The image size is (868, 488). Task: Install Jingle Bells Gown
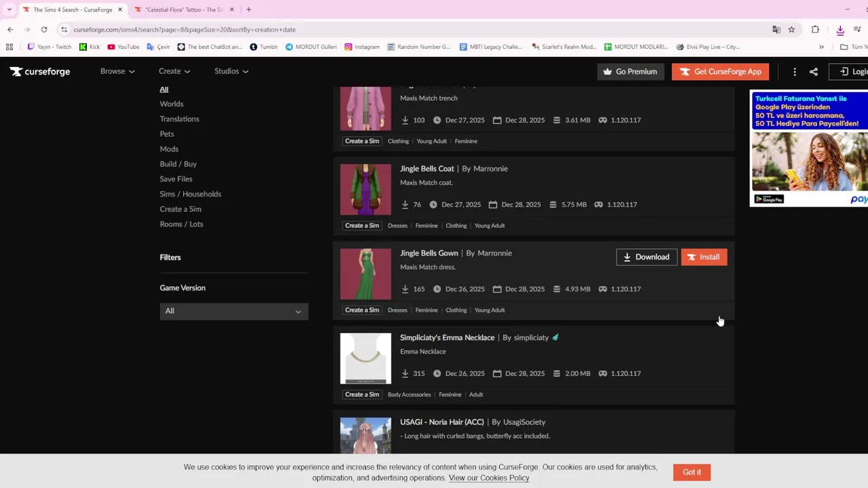click(704, 257)
